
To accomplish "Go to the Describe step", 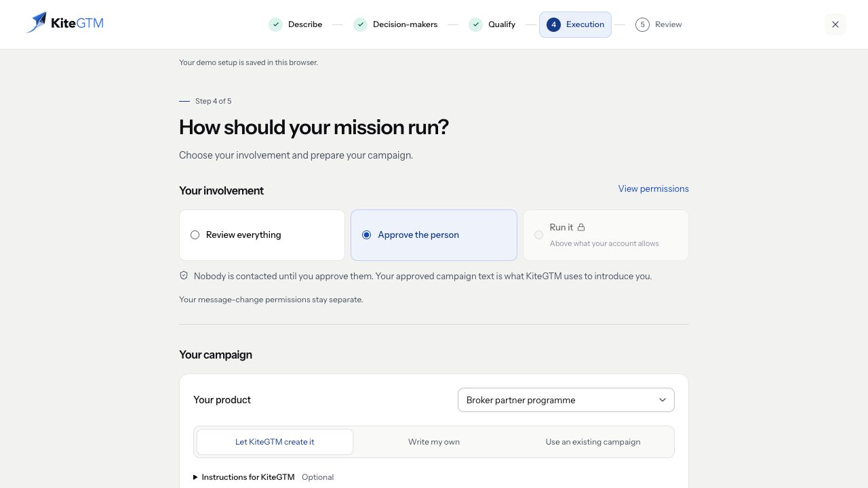I will (296, 24).
